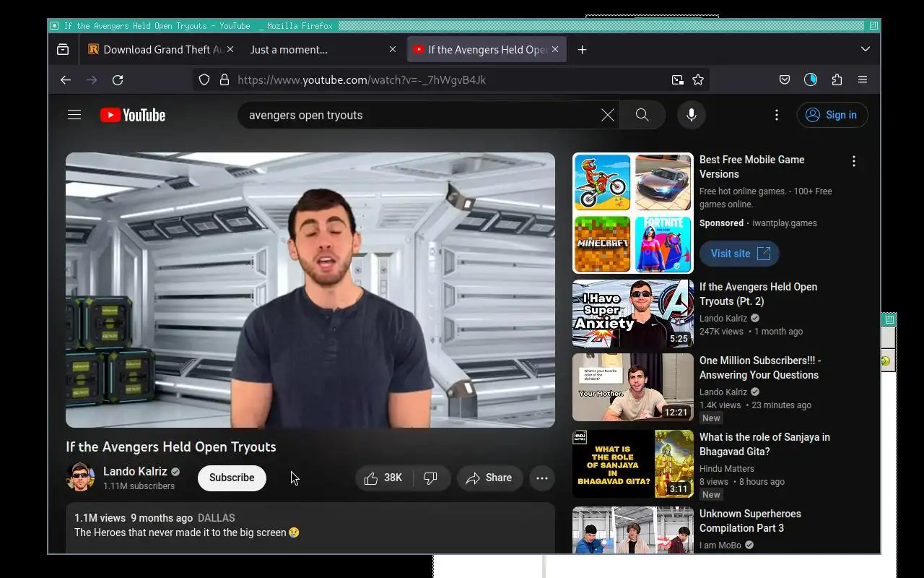Open If the Avengers Held Open Tryouts (Pt. 2) title
Image resolution: width=924 pixels, height=578 pixels.
pyautogui.click(x=758, y=294)
